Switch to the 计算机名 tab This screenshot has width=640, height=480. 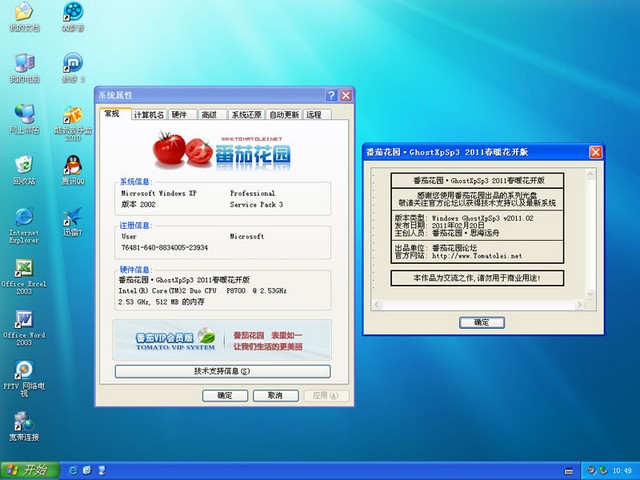[148, 115]
